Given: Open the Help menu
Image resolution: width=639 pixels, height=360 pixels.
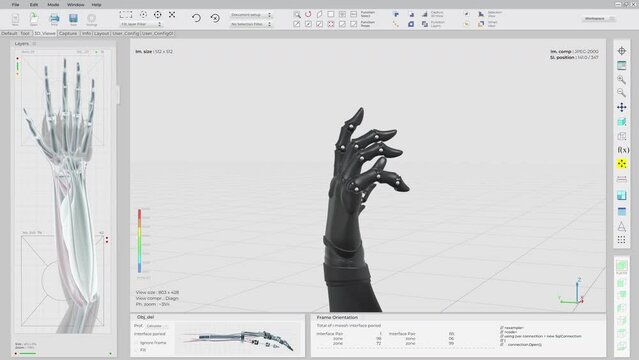Looking at the screenshot, I should click(x=97, y=4).
